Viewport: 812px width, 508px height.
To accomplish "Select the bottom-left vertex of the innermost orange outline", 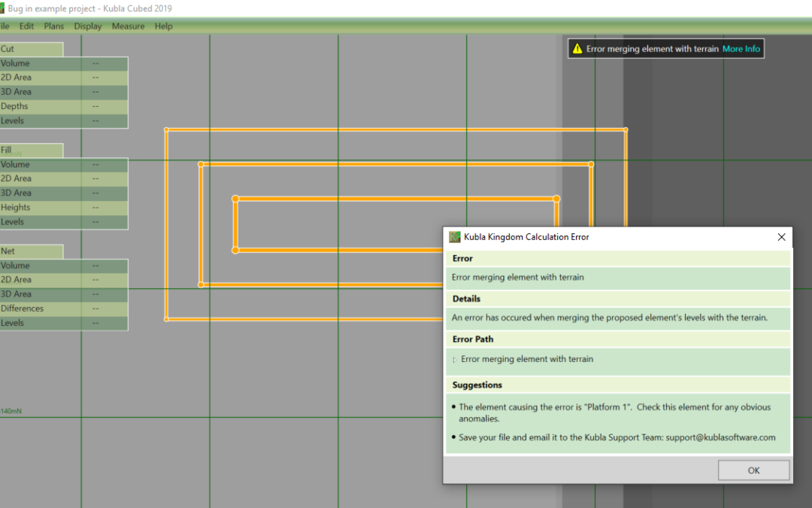I will point(235,251).
